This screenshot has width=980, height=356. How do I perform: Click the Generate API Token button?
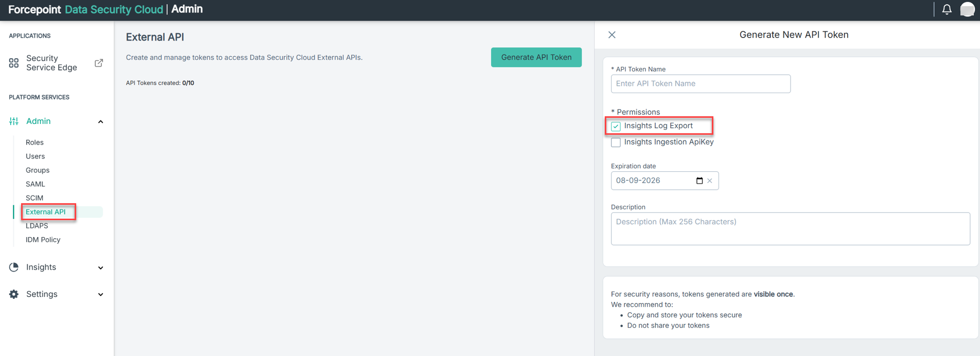pos(536,57)
